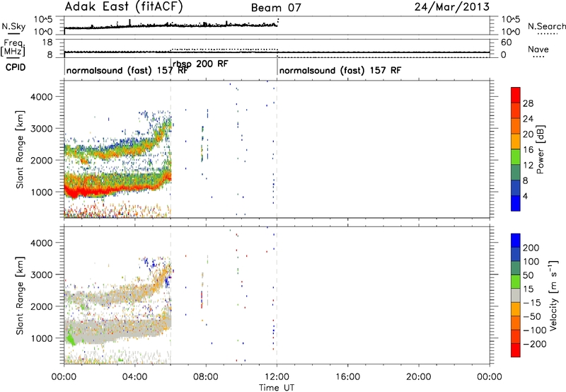Click the "CPID" row label

click(x=16, y=67)
